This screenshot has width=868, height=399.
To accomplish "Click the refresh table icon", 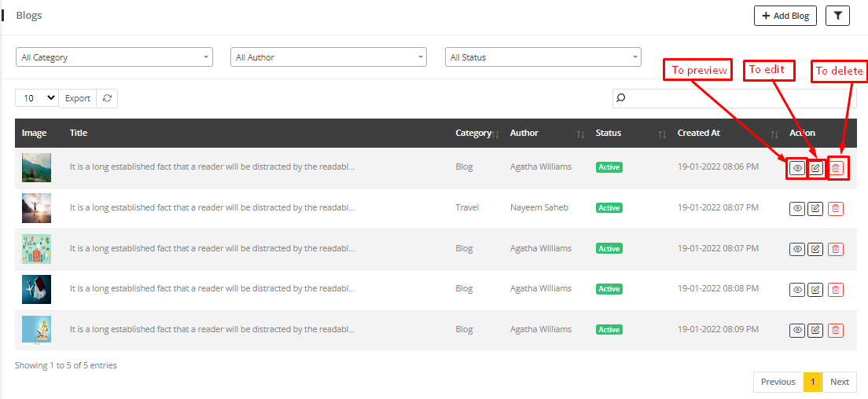I will click(107, 98).
